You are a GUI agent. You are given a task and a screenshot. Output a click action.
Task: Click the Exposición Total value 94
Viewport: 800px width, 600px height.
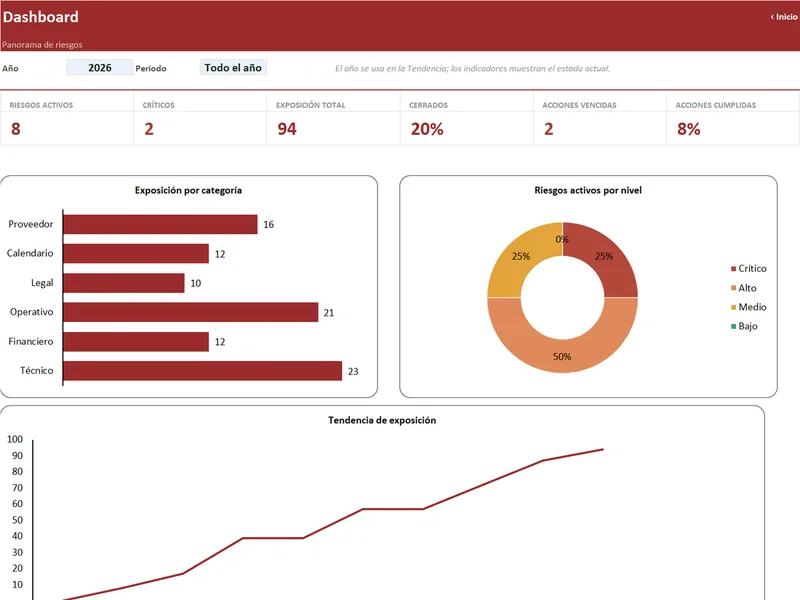tap(287, 129)
